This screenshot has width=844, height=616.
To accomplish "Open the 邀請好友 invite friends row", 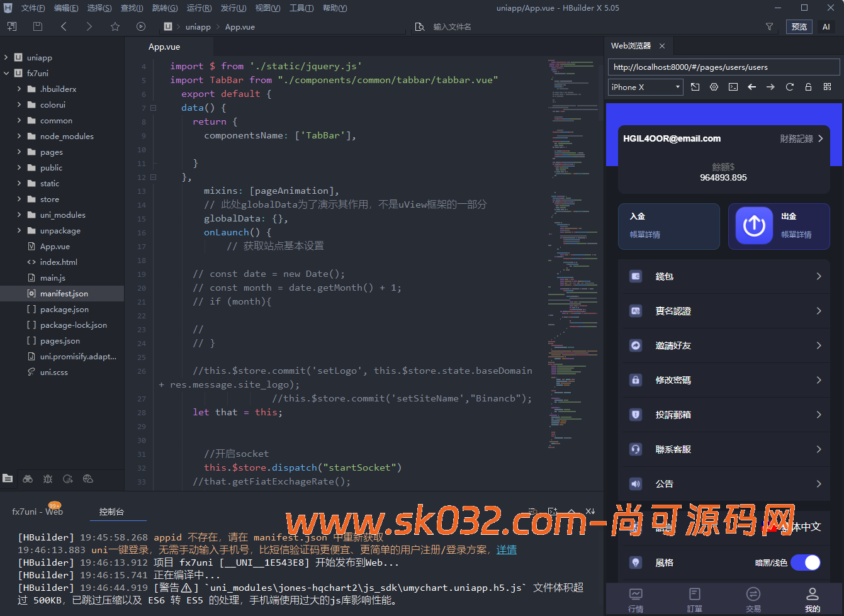I will pos(724,345).
